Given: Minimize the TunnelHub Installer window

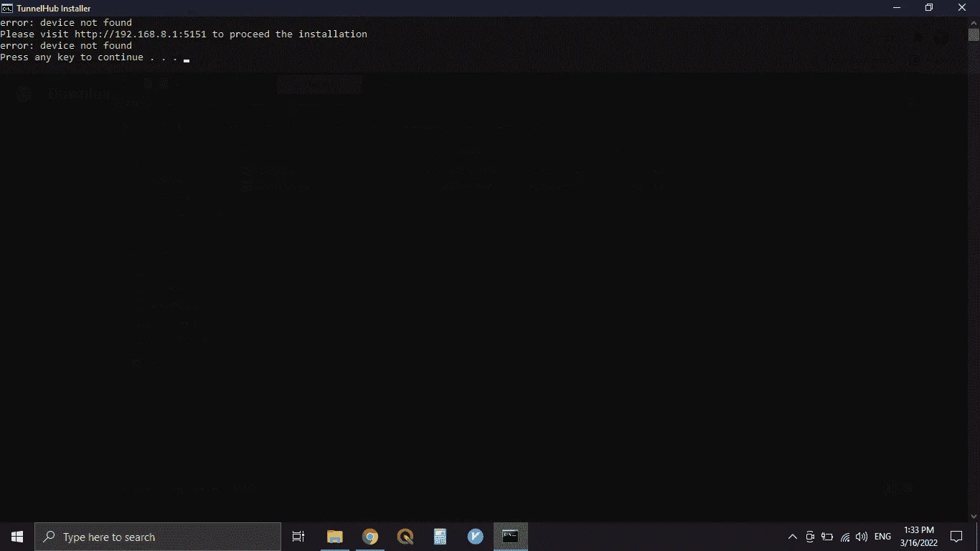Looking at the screenshot, I should point(897,8).
